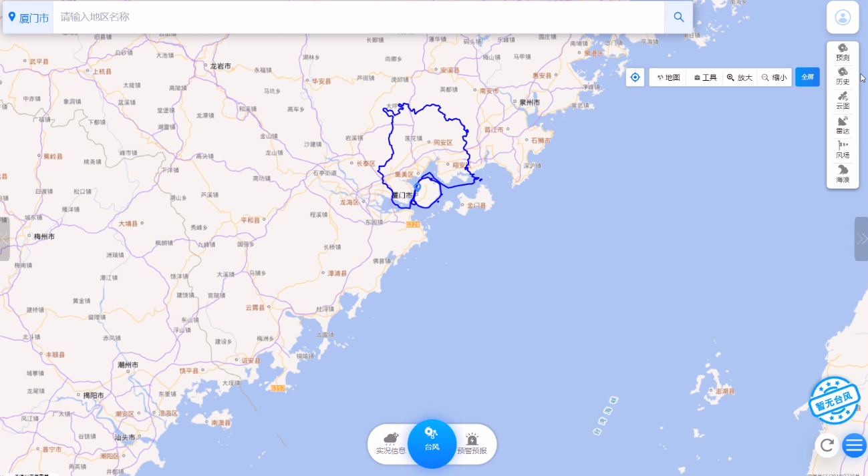
Task: Click the locate position crosshair icon
Action: click(635, 77)
